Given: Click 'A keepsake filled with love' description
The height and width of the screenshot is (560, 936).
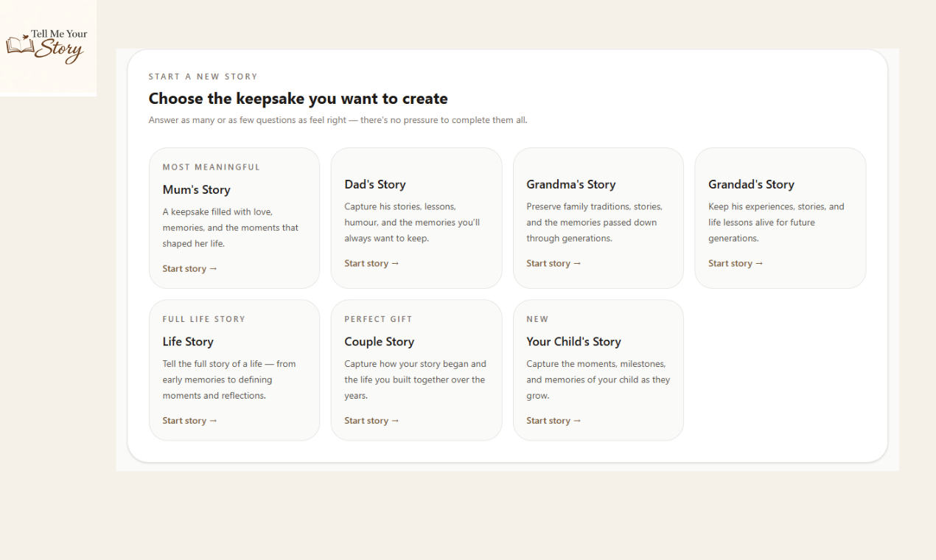Looking at the screenshot, I should pos(231,228).
